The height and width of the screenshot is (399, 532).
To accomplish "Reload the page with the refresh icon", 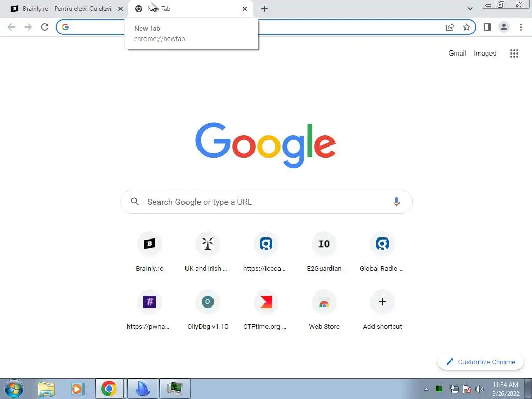I will pyautogui.click(x=45, y=27).
